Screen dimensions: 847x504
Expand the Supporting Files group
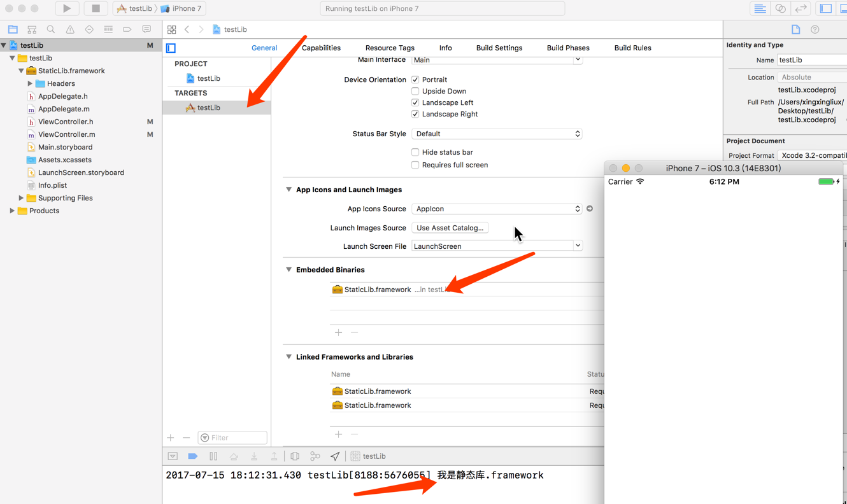[x=21, y=198]
